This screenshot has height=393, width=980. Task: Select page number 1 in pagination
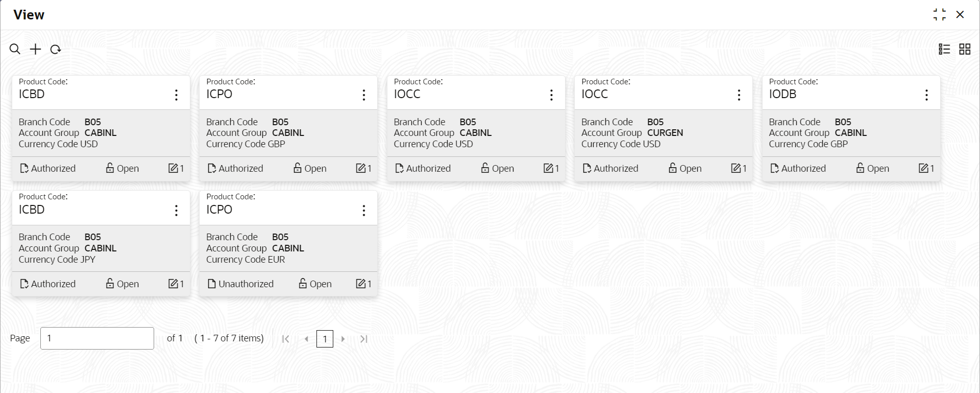(325, 339)
